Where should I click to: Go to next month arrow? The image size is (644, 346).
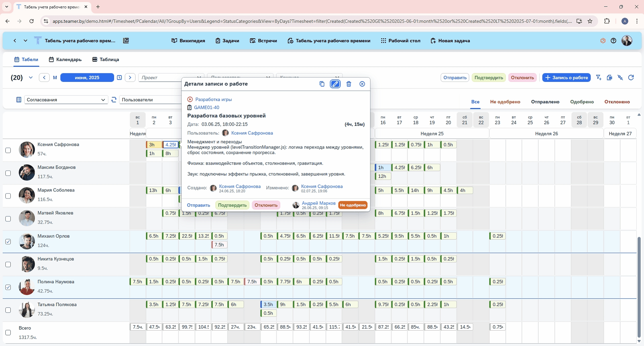[x=130, y=77]
